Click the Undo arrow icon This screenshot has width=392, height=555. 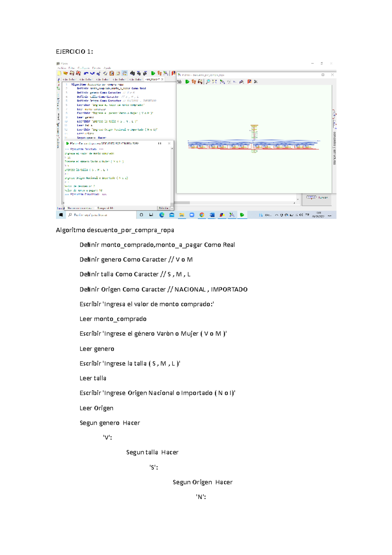pos(86,73)
